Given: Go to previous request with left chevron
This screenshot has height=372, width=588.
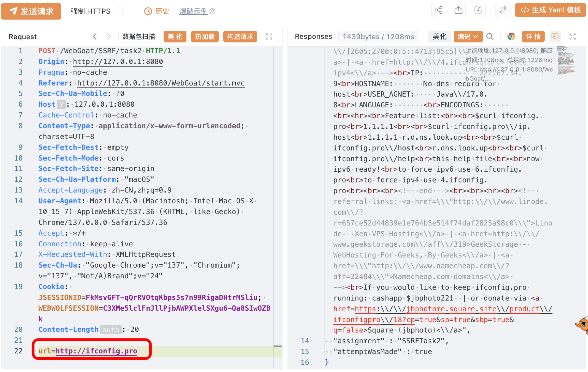Looking at the screenshot, I should [95, 37].
